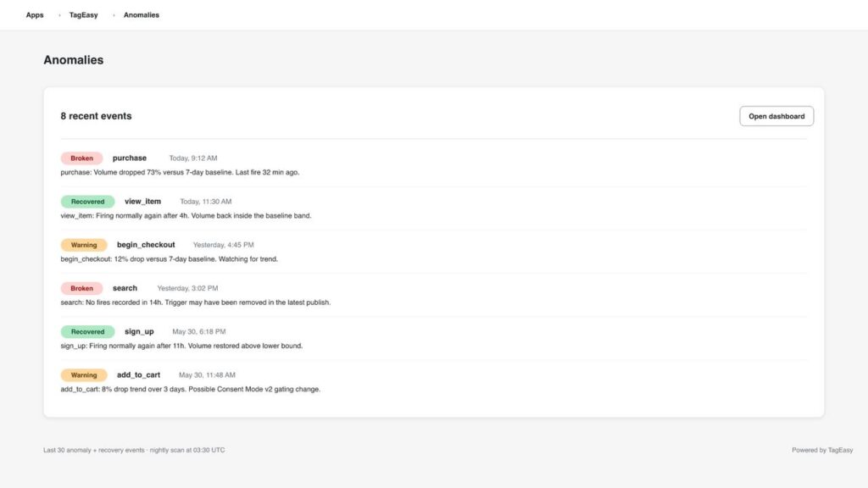This screenshot has height=488, width=868.
Task: Click the Today, 11:30 AM timestamp
Action: 205,202
